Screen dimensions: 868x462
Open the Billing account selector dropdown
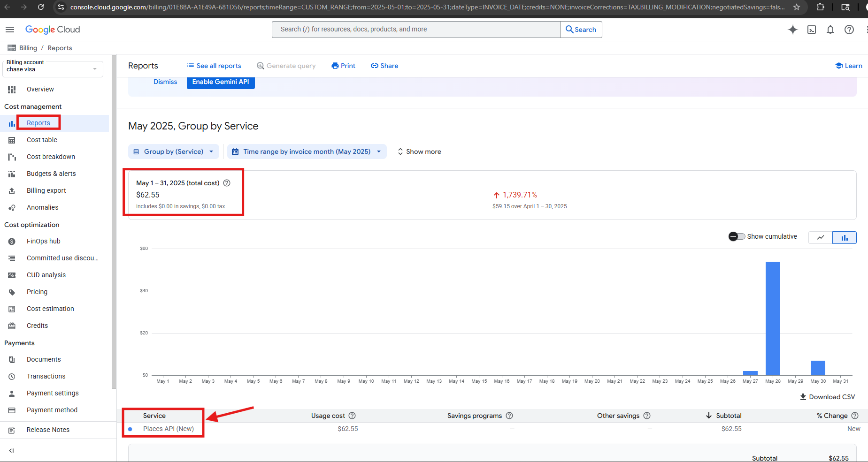[x=53, y=68]
